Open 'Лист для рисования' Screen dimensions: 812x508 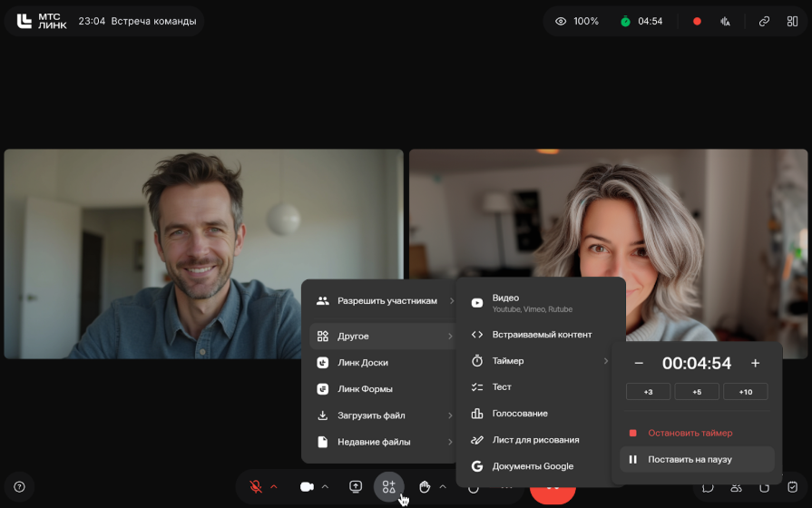click(541, 440)
